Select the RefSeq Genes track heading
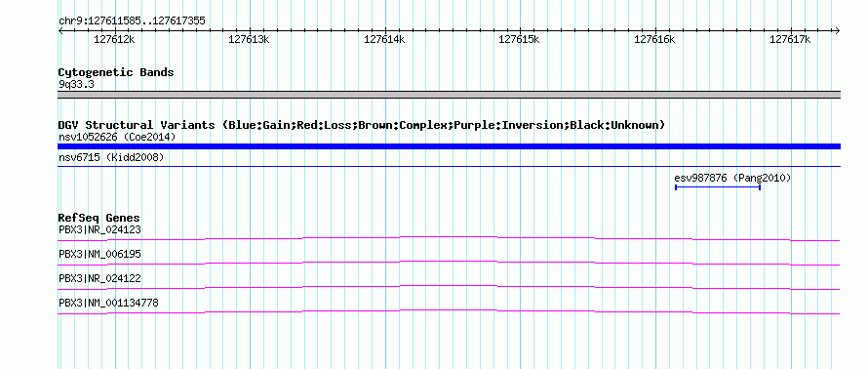Image resolution: width=868 pixels, height=369 pixels. pyautogui.click(x=99, y=218)
